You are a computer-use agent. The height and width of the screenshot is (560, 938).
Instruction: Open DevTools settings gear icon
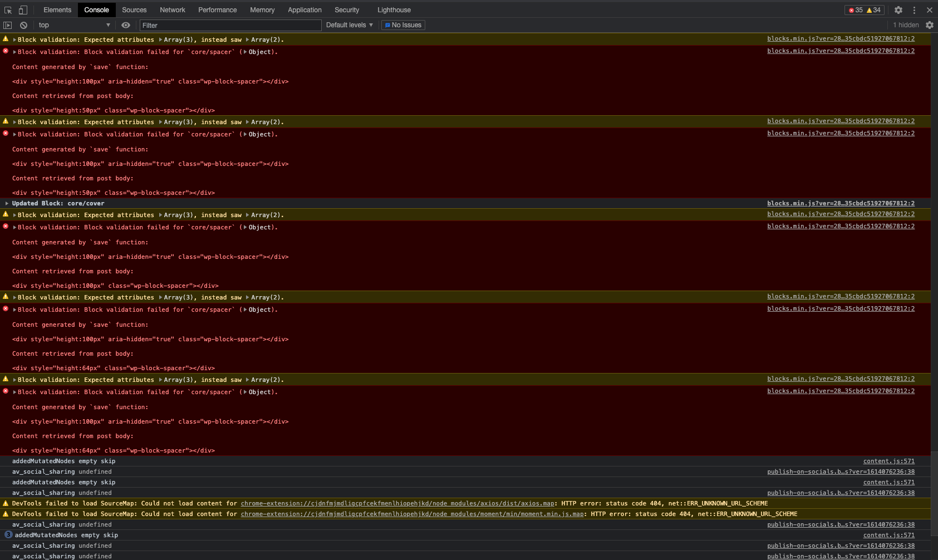pos(898,10)
